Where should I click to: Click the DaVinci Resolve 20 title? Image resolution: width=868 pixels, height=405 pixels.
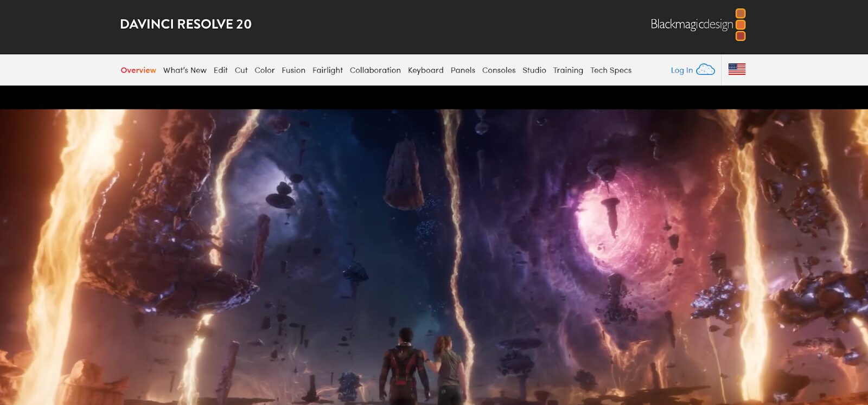coord(186,24)
